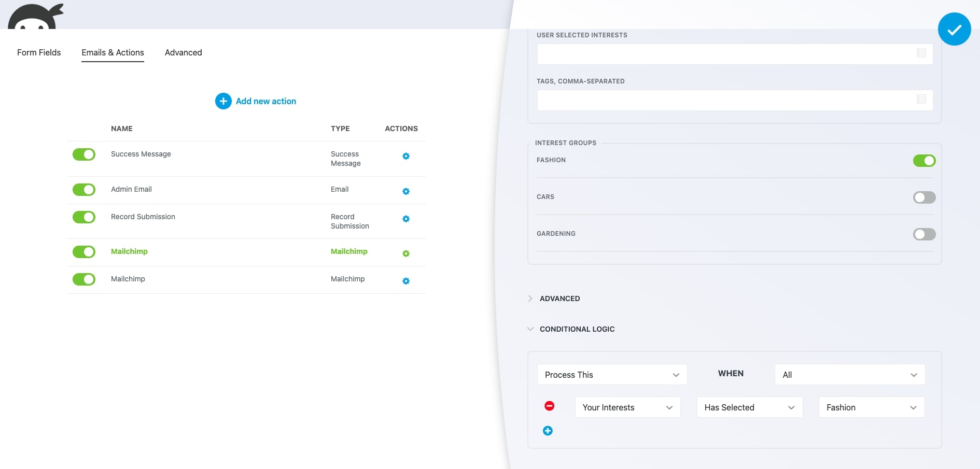
Task: Click the Email type cell
Action: point(340,189)
